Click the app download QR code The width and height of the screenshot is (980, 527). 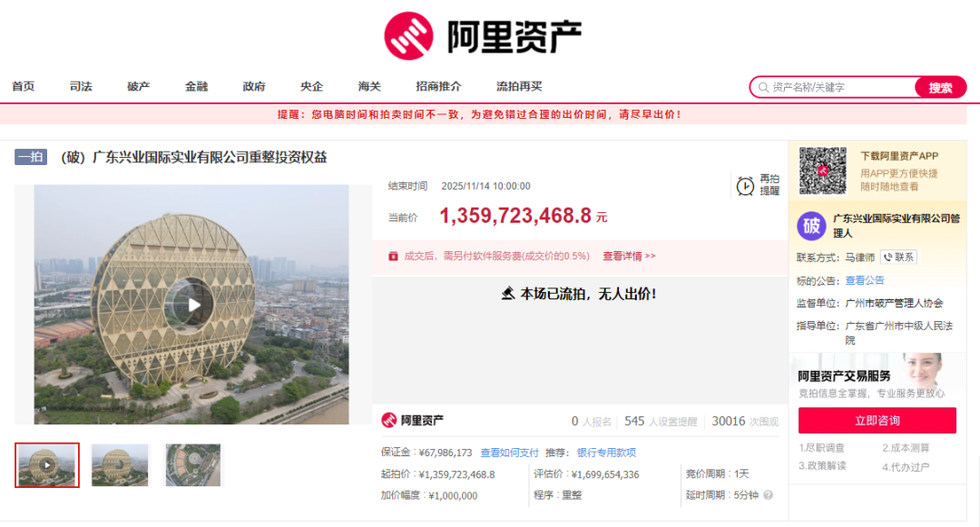click(822, 171)
